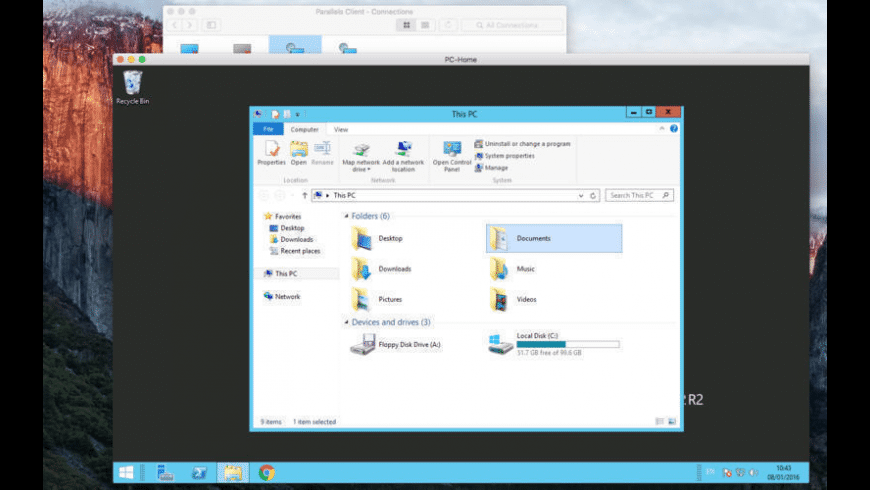Open the Map network drive dropdown arrow

coord(368,169)
